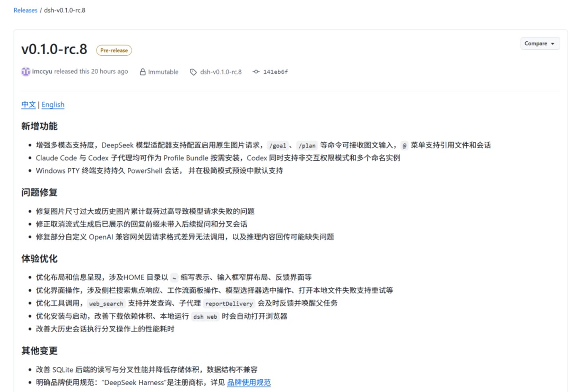Click the 体验优化 heading

click(x=39, y=259)
